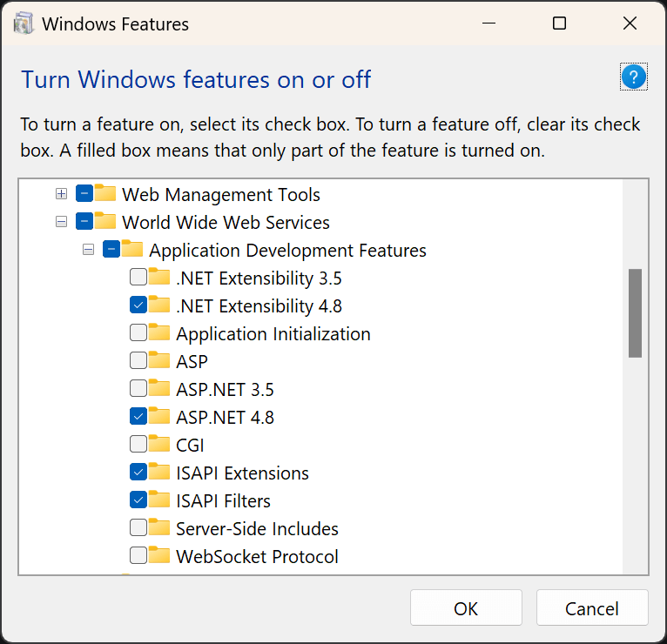Uncheck the ASP.NET 4.8 checkbox
Image resolution: width=667 pixels, height=644 pixels.
tap(138, 416)
